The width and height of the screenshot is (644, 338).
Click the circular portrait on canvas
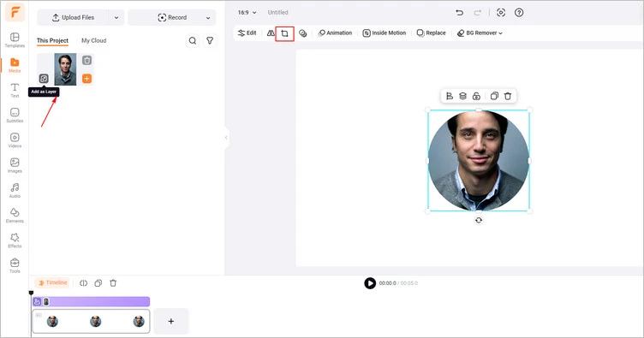479,160
